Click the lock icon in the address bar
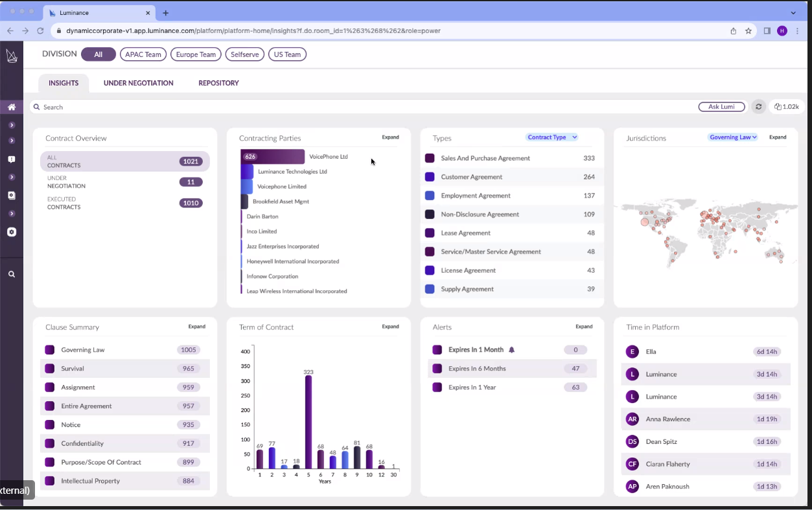This screenshot has width=812, height=510. (x=59, y=30)
